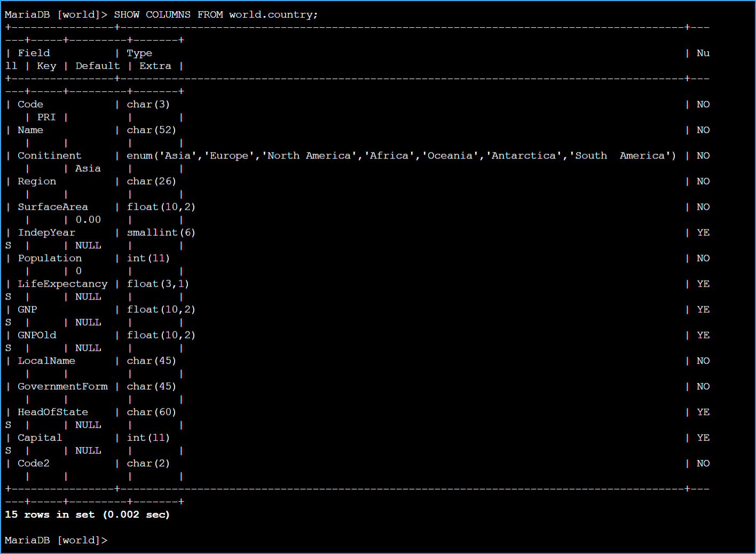This screenshot has width=756, height=554.
Task: Click the char(60) data type
Action: click(151, 411)
